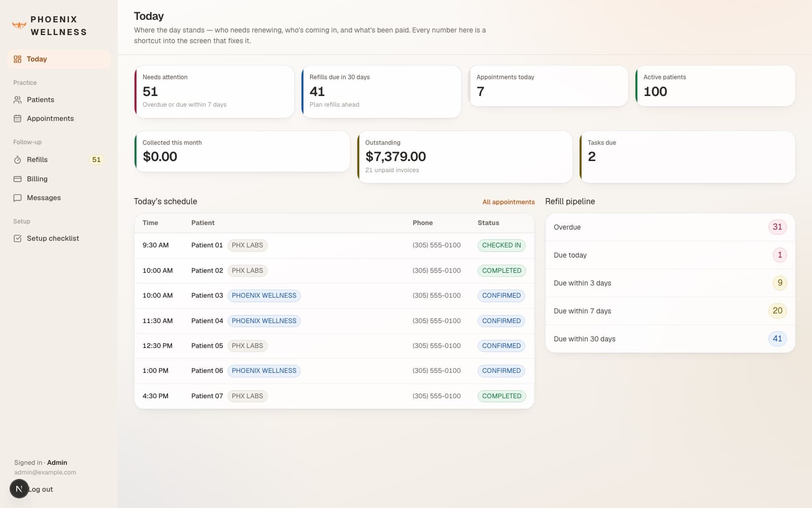Open the Collected this month card
This screenshot has width=812, height=508.
tap(242, 151)
